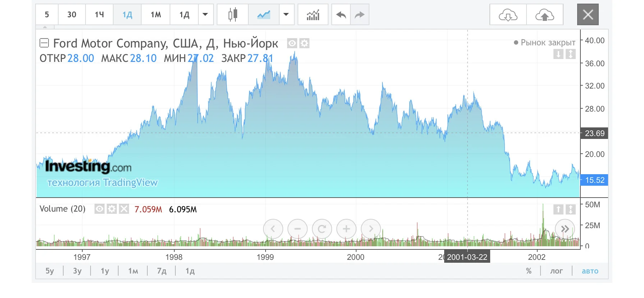Set range to 1у
Image resolution: width=644 pixels, height=298 pixels.
(x=105, y=271)
